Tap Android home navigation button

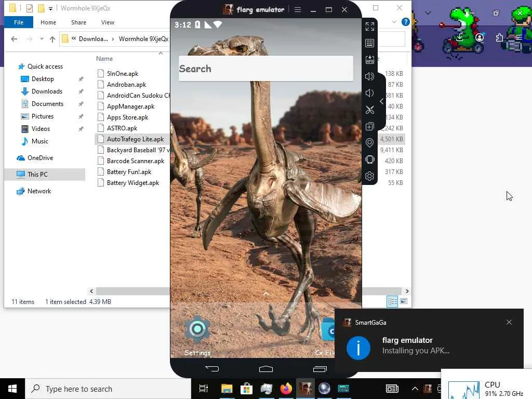[x=265, y=369]
